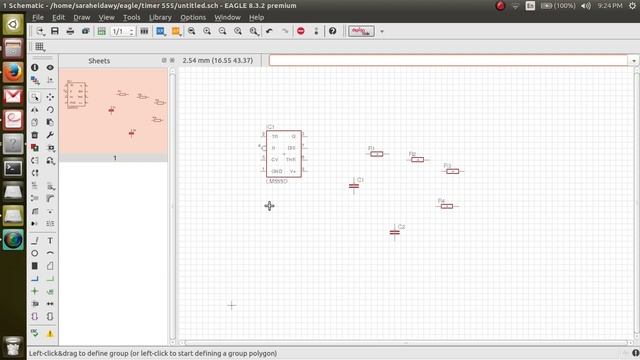Select the Change wrench tool
Viewport: 640px width, 360px height.
pos(50,135)
